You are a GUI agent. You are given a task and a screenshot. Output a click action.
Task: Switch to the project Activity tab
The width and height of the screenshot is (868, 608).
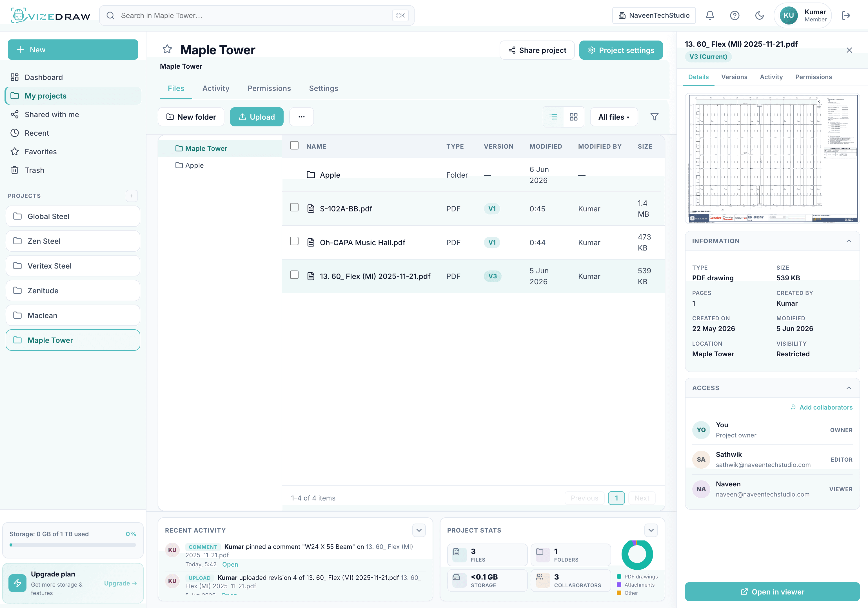point(216,88)
